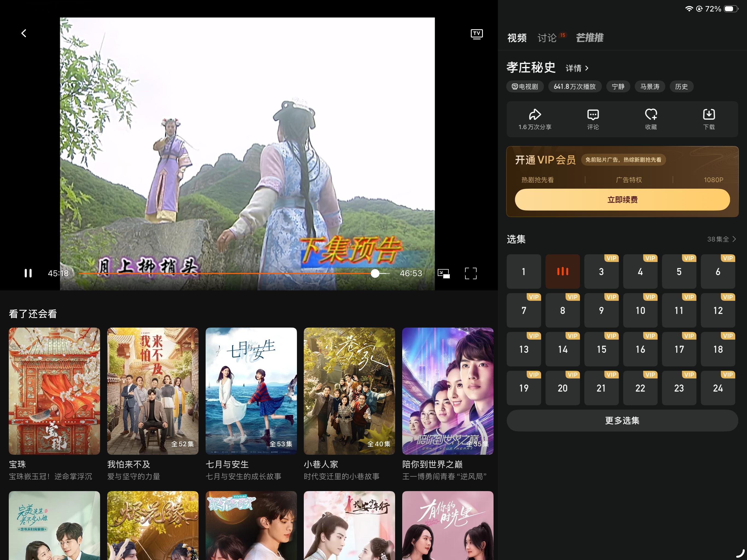Screen dimensions: 747x560
Task: Tap the 下载 download icon
Action: (709, 119)
